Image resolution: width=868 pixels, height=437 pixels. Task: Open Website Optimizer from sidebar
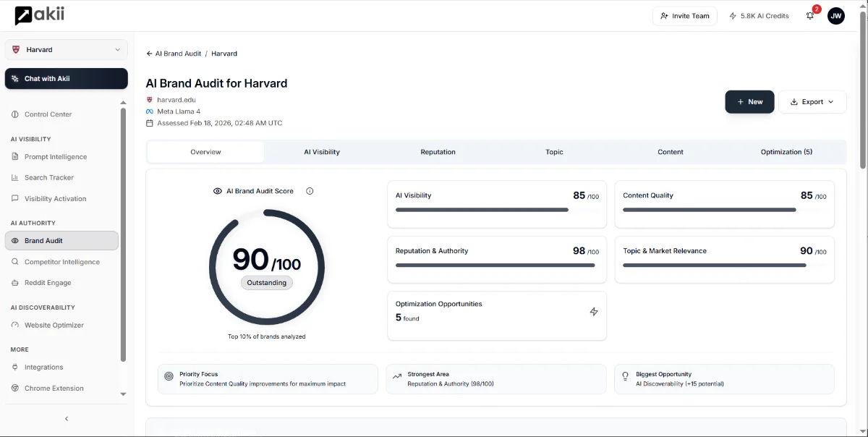pos(54,326)
